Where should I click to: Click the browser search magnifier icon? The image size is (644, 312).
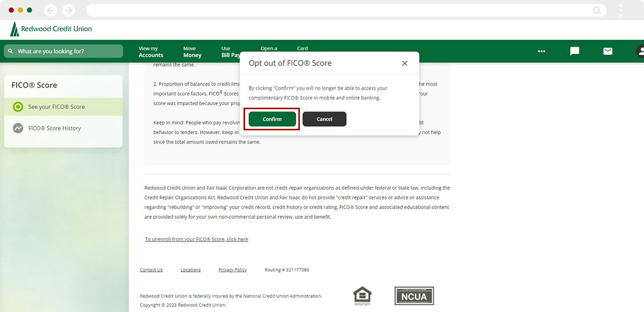pyautogui.click(x=597, y=11)
